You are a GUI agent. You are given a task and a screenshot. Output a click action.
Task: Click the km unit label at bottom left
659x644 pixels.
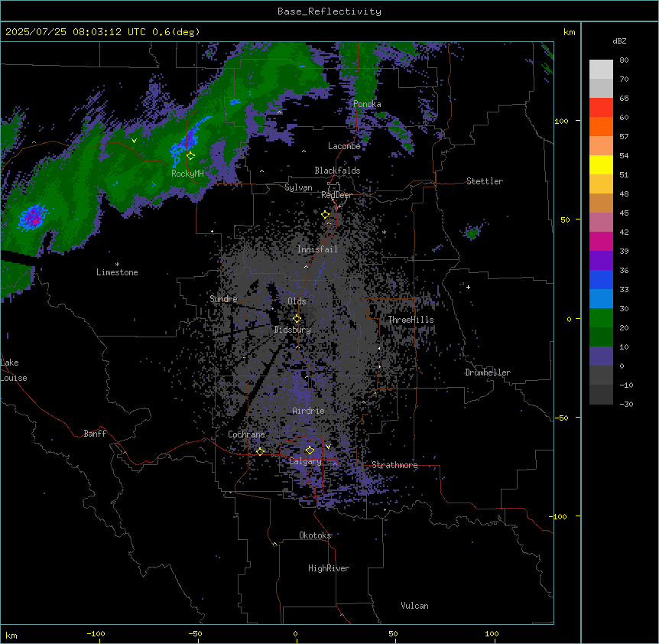pyautogui.click(x=11, y=635)
